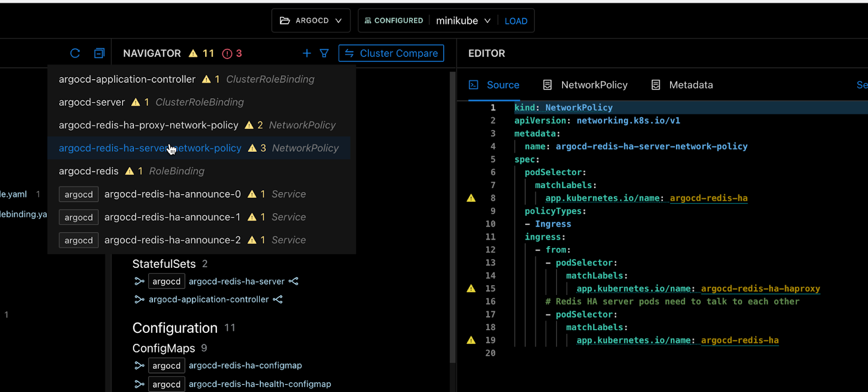The image size is (868, 392).
Task: Select argocd-redis-ha-announce-2 Service entry
Action: pyautogui.click(x=199, y=240)
